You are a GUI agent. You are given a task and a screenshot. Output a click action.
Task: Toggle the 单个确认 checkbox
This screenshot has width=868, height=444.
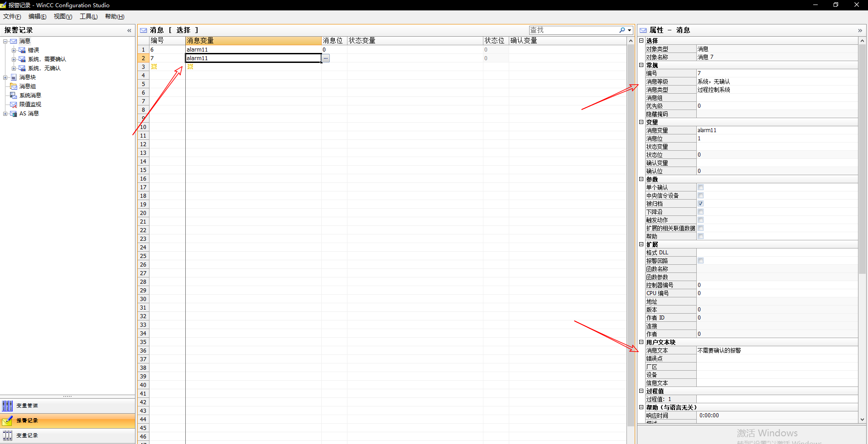tap(701, 187)
